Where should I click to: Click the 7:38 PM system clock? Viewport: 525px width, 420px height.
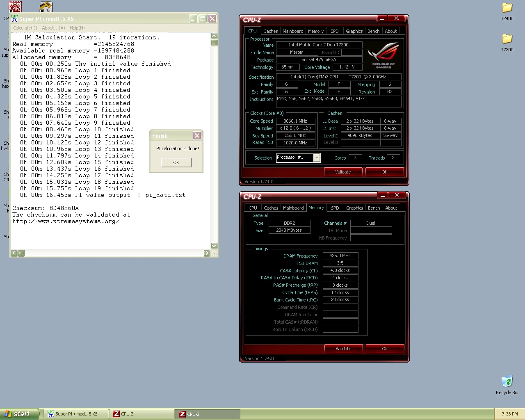(x=509, y=414)
